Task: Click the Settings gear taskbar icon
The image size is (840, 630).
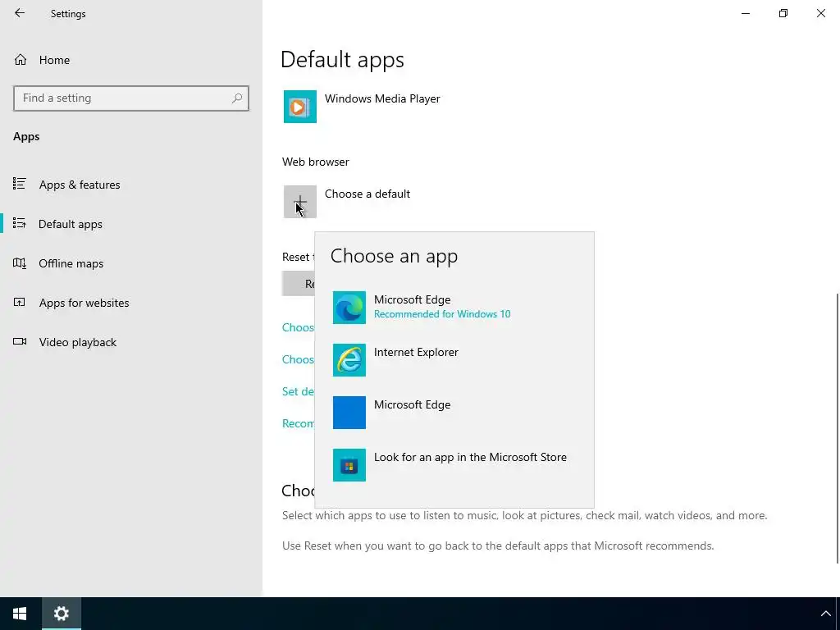Action: click(62, 614)
